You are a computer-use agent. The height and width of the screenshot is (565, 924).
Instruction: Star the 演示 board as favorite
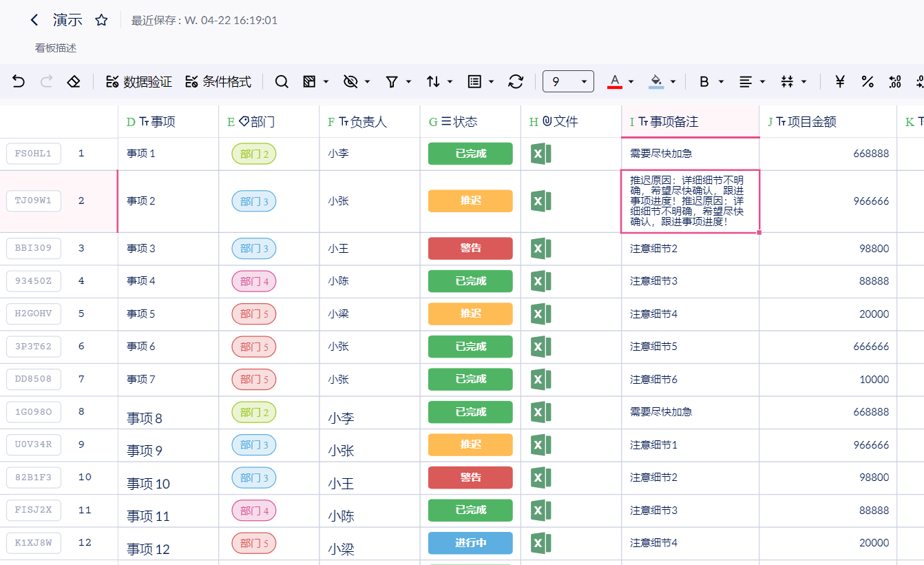click(x=101, y=20)
